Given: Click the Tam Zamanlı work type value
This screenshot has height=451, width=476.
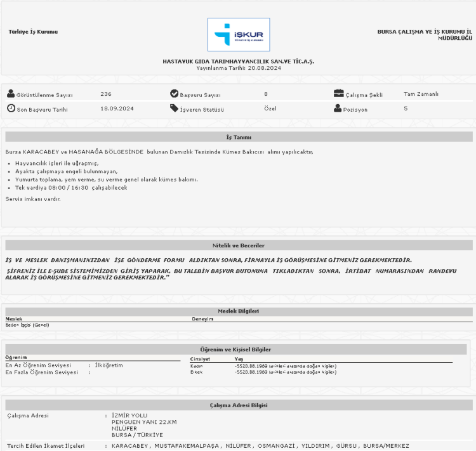Looking at the screenshot, I should click(421, 94).
